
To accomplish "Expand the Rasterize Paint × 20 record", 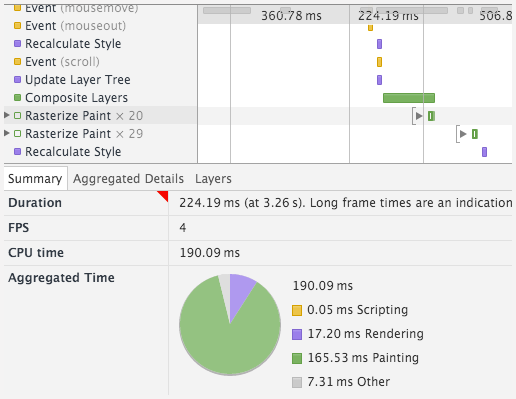I will 6,115.
